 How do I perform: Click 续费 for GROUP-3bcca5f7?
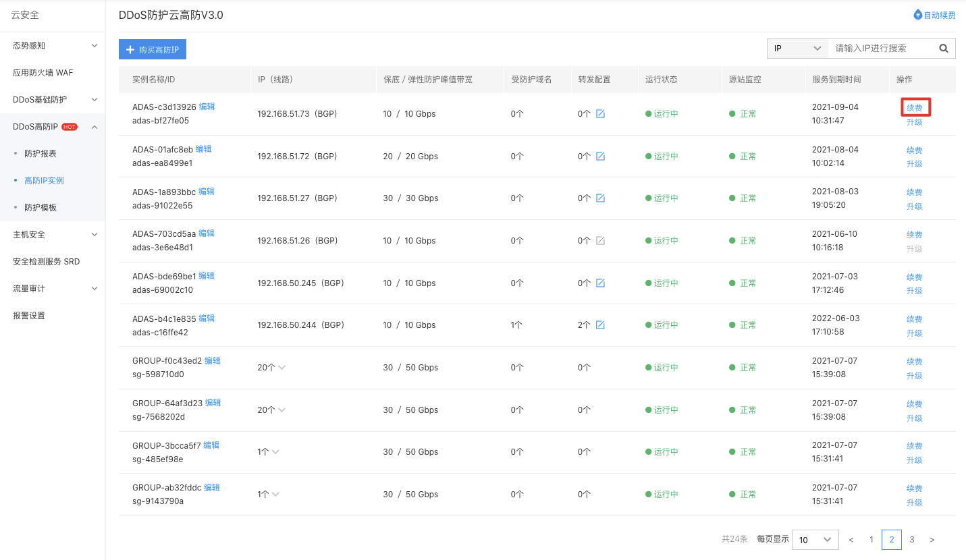[x=915, y=446]
